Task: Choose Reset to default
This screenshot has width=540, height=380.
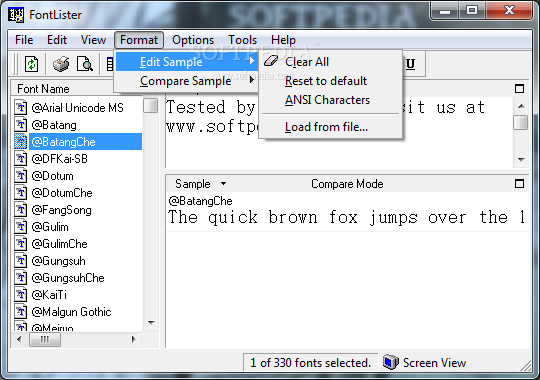Action: pos(331,81)
